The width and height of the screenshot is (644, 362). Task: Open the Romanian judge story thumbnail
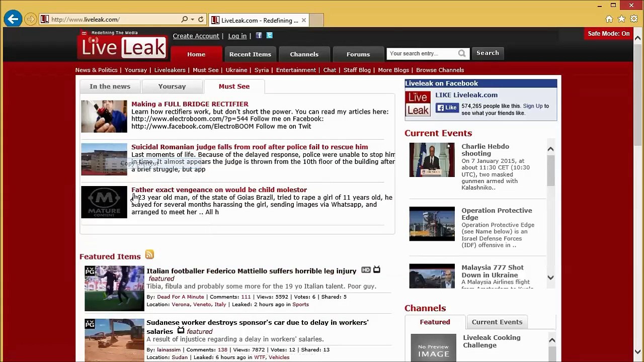coord(104,159)
